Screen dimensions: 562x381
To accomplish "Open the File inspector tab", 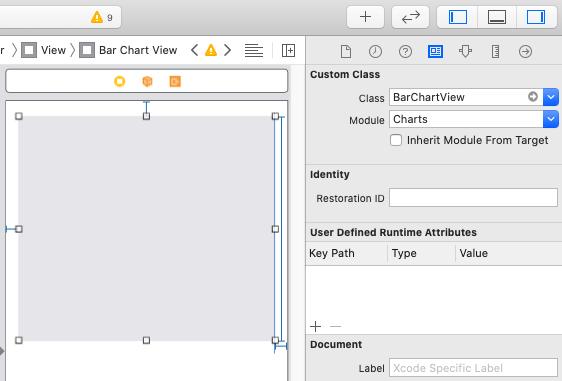I will [x=346, y=51].
